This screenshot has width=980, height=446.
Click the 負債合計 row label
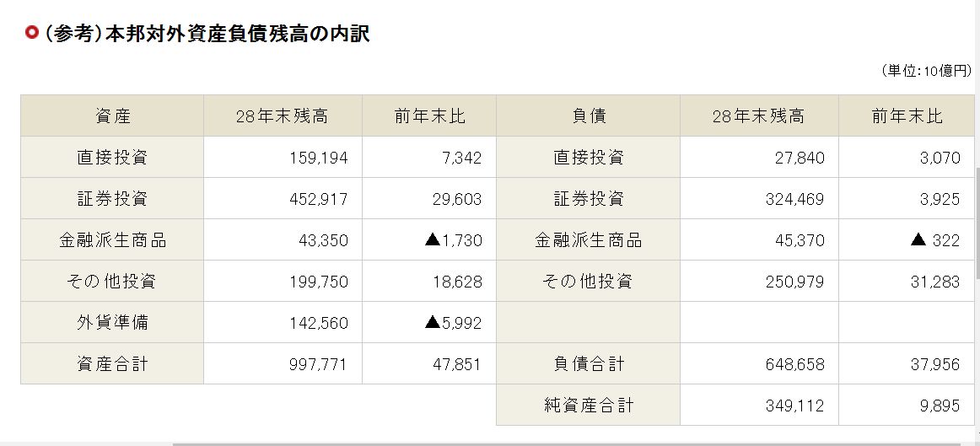pos(588,364)
